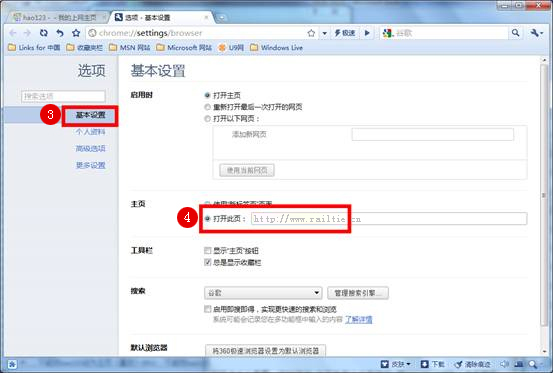The image size is (553, 373).
Task: Click the icon at the status bar's left end
Action: click(12, 364)
